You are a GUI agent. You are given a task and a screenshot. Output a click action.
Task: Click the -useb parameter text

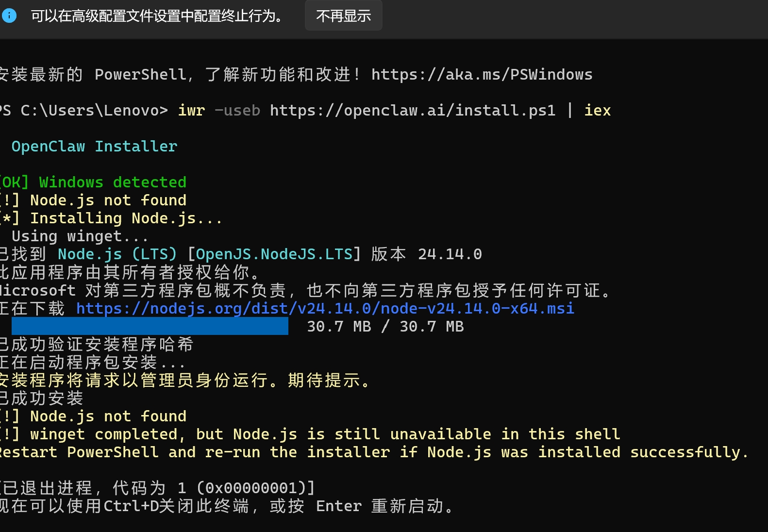[237, 111]
